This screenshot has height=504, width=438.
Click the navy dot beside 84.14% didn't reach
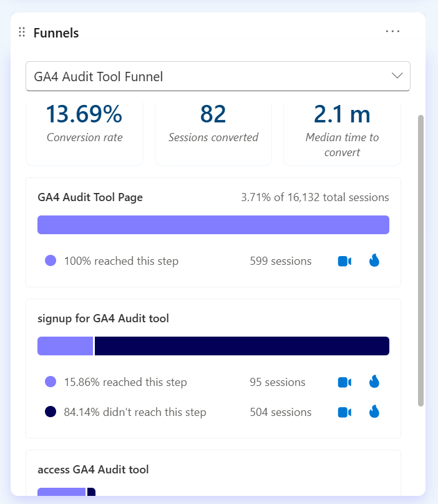click(51, 412)
